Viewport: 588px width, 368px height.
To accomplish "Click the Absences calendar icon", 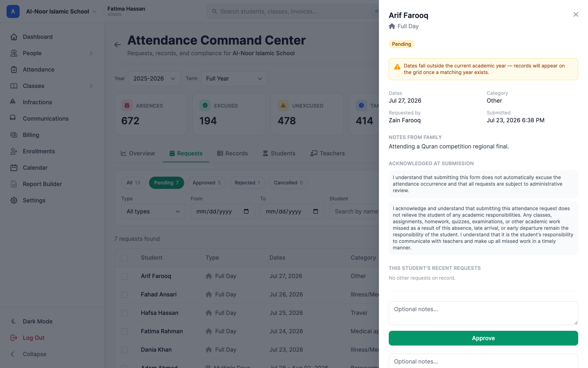I will pyautogui.click(x=127, y=105).
